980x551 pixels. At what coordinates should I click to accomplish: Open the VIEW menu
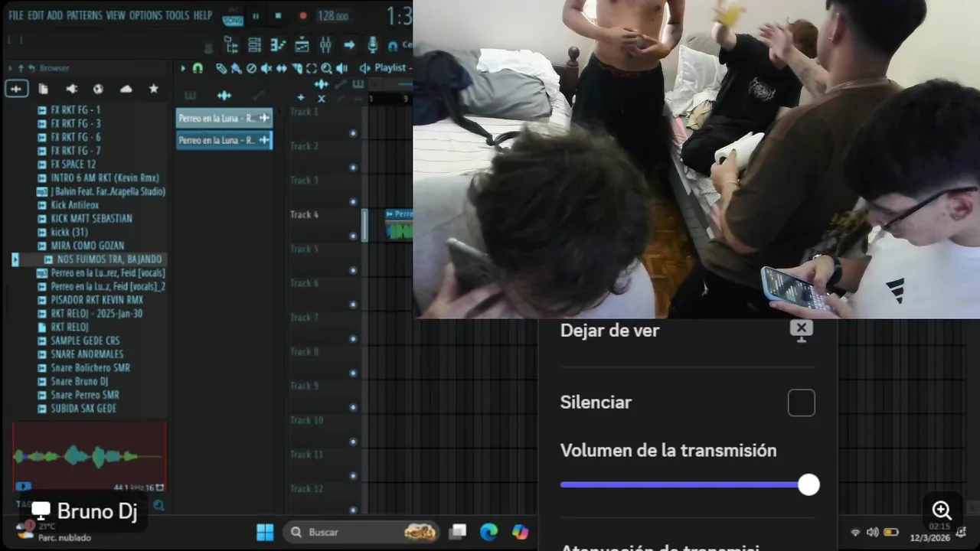click(x=116, y=15)
